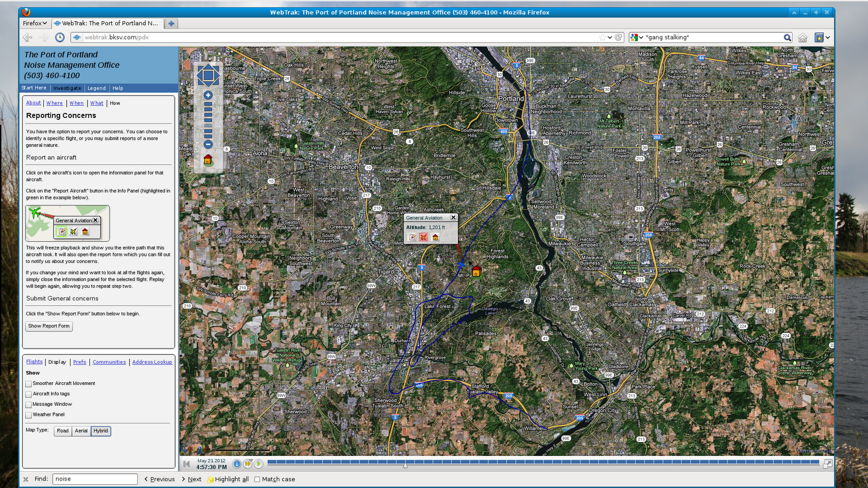The image size is (868, 488).
Task: Reload the page
Action: tap(618, 37)
